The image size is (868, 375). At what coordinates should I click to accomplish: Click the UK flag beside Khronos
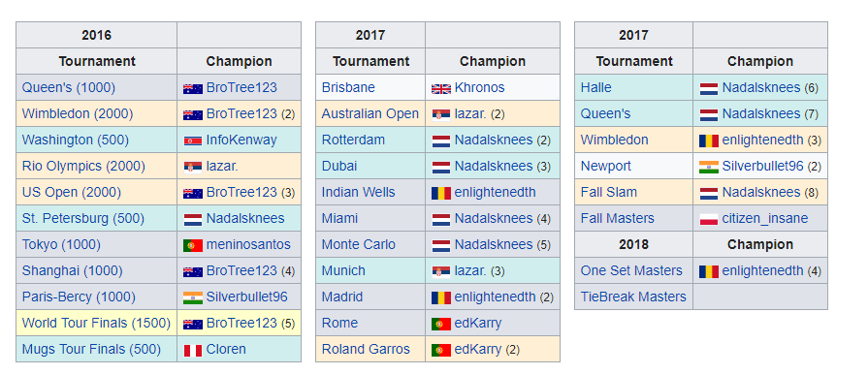point(441,88)
